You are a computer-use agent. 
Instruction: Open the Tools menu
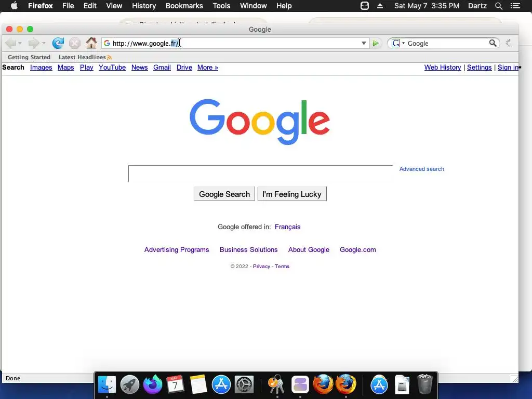coord(221,6)
